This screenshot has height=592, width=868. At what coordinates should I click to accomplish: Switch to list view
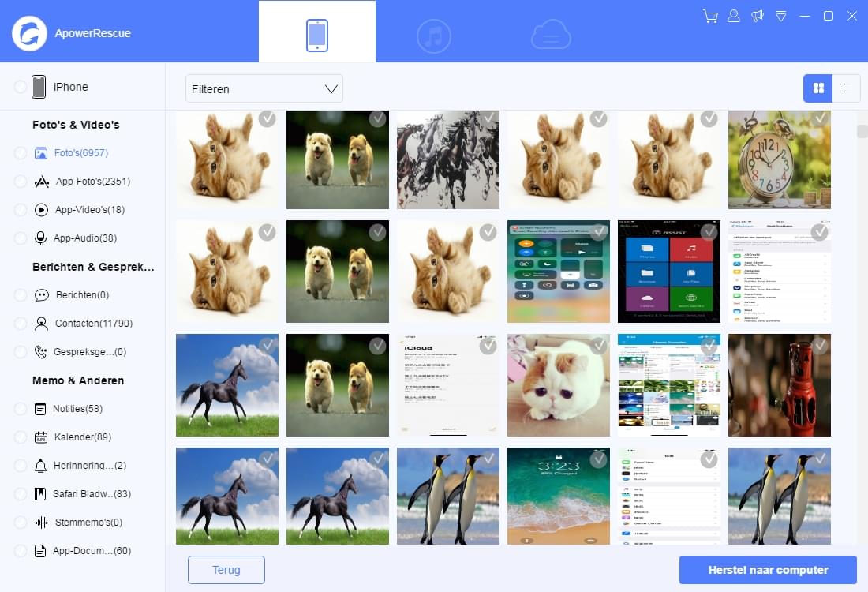click(846, 88)
